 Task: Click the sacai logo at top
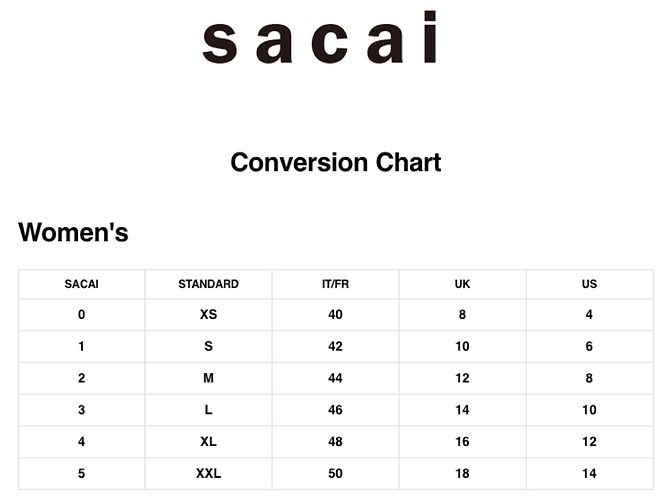[319, 38]
